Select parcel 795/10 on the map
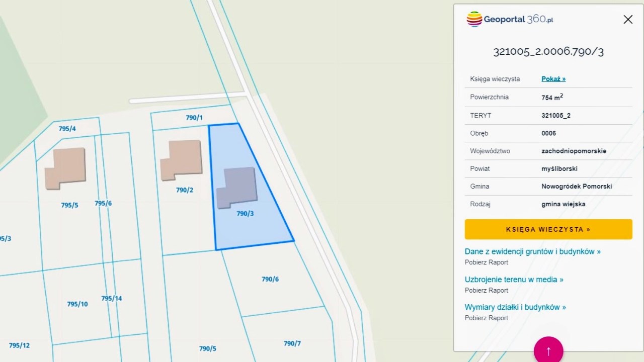 click(x=77, y=304)
